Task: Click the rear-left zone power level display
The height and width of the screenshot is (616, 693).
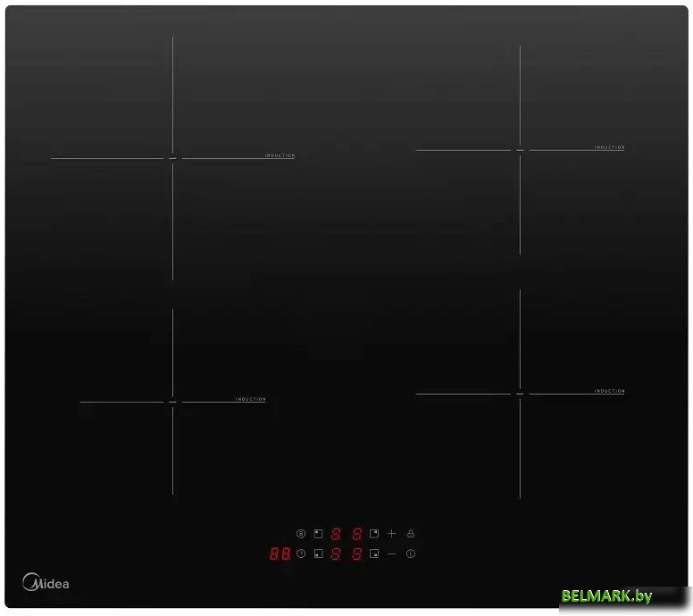Action: pyautogui.click(x=336, y=534)
